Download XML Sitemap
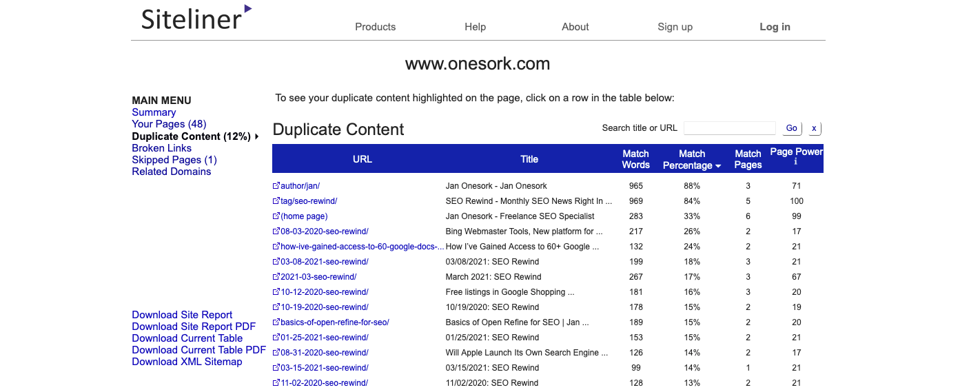The image size is (980, 392). pos(187,362)
